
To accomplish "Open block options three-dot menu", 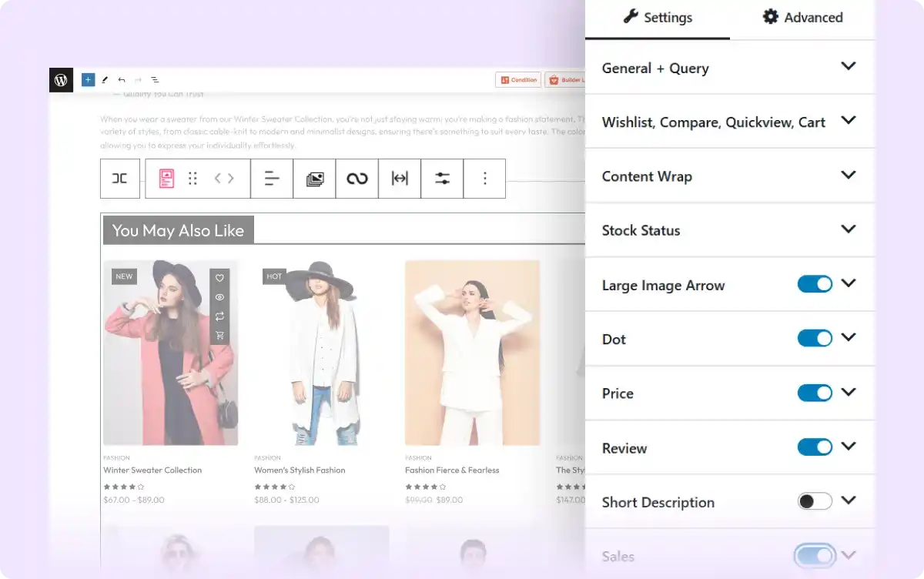I will click(x=484, y=179).
